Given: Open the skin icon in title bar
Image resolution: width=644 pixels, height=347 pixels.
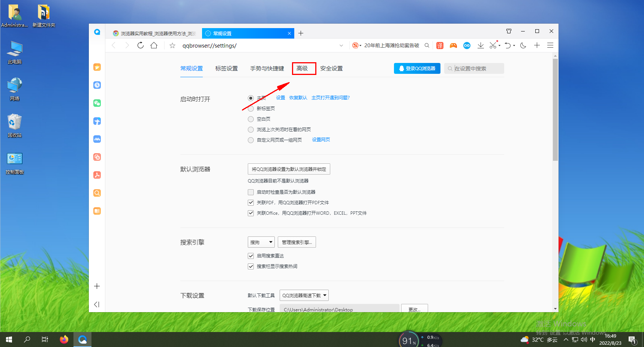Looking at the screenshot, I should click(x=509, y=31).
